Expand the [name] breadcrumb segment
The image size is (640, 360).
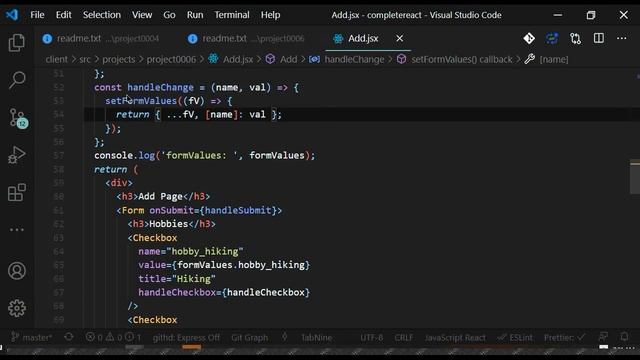tap(553, 59)
